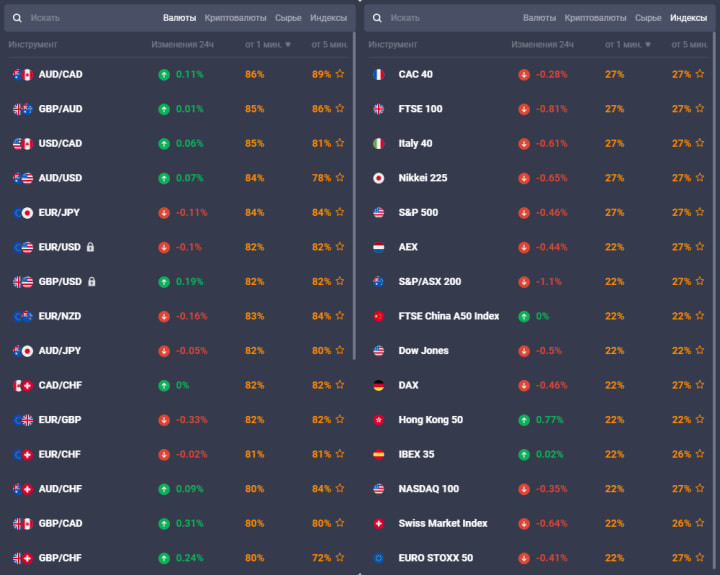Click the lock icon next to EUR/USD
Viewport: 720px width, 575px height.
point(91,247)
